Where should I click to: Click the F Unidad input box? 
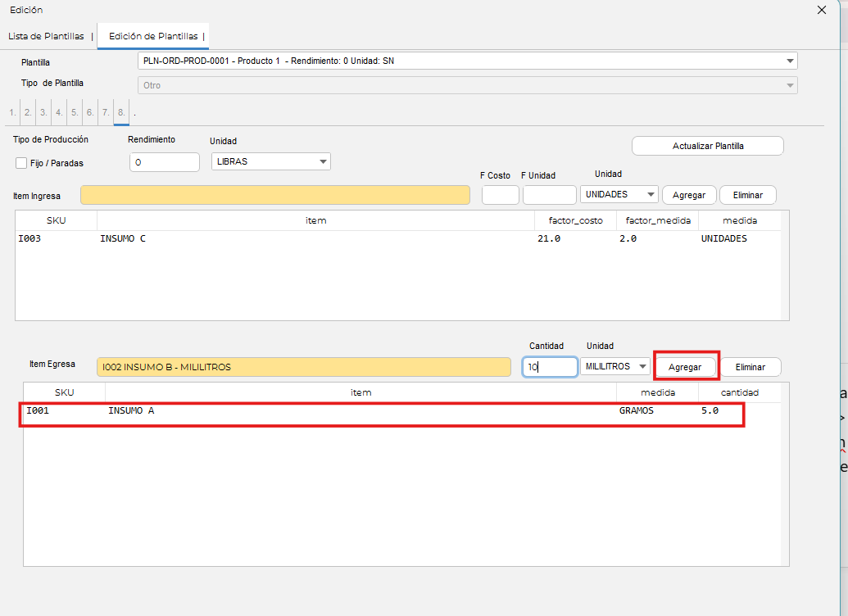(x=549, y=195)
